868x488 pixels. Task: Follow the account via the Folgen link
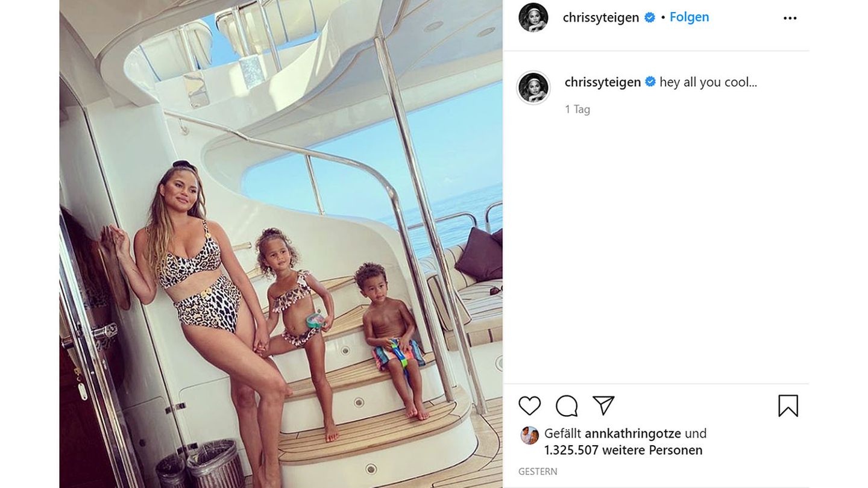[689, 17]
